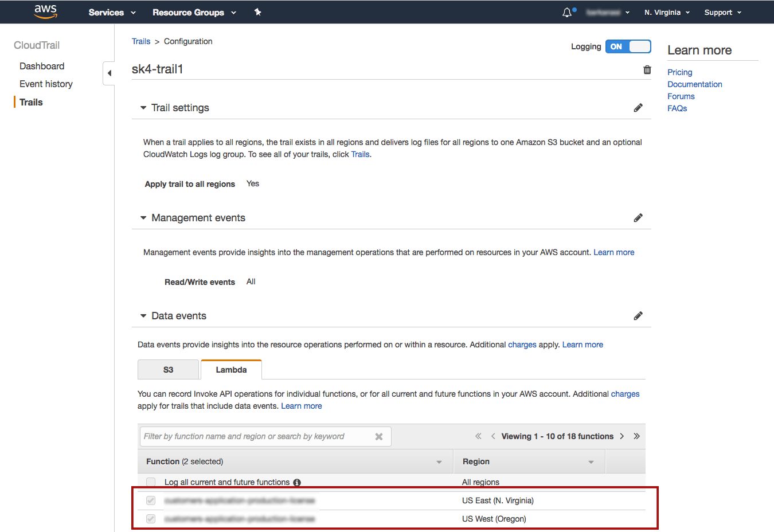Click the Read/Write events label
Image resolution: width=774 pixels, height=532 pixels.
click(200, 282)
